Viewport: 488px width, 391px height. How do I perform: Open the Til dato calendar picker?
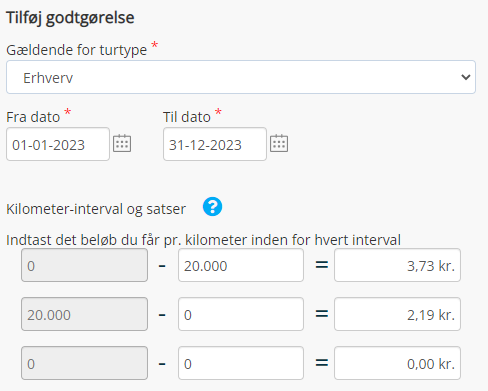[279, 143]
